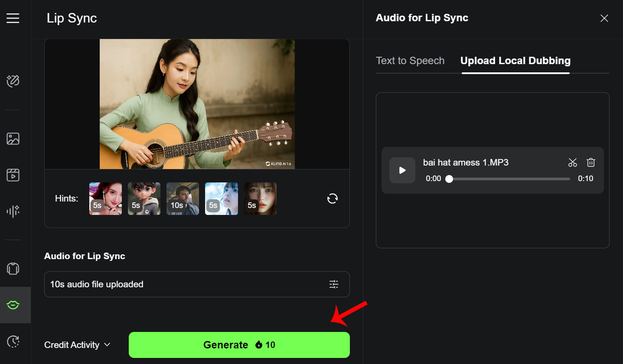Refresh the hints list
Viewport: 623px width, 364px height.
point(333,198)
